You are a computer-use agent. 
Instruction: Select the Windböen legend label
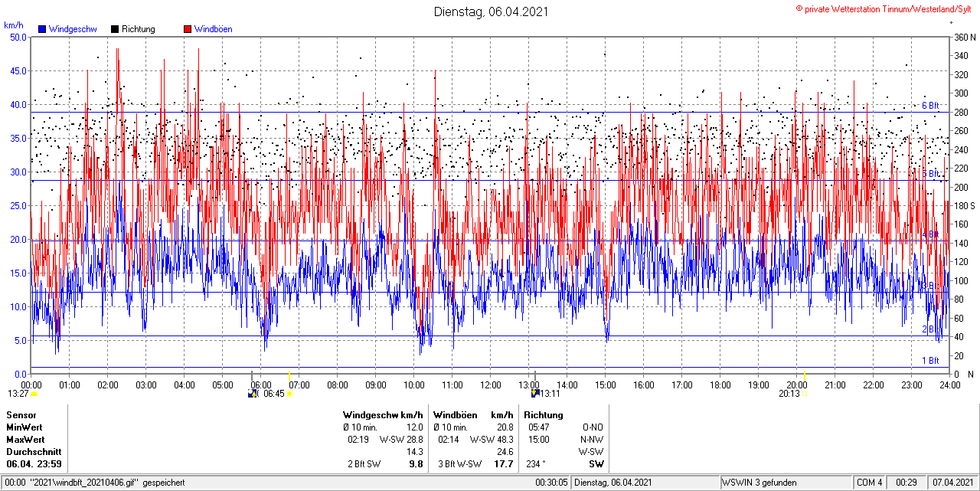214,29
